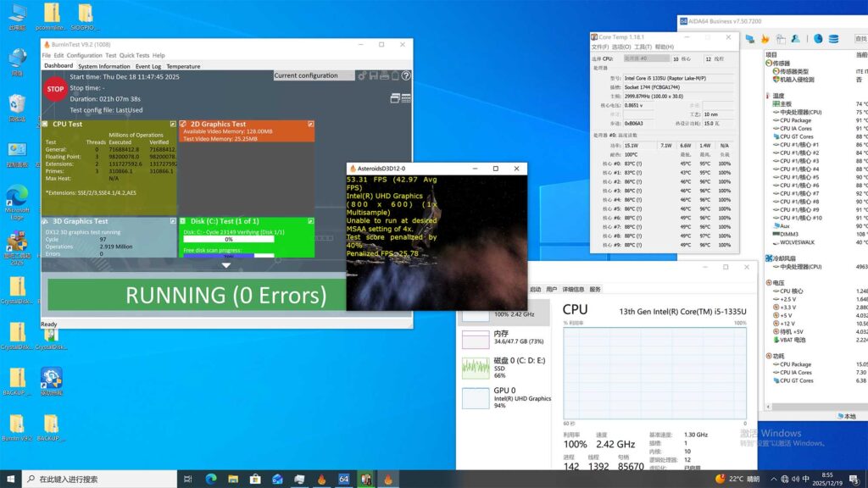This screenshot has height=488, width=868.
Task: Select the Dashboard tab in BurnInTest
Action: click(x=58, y=66)
